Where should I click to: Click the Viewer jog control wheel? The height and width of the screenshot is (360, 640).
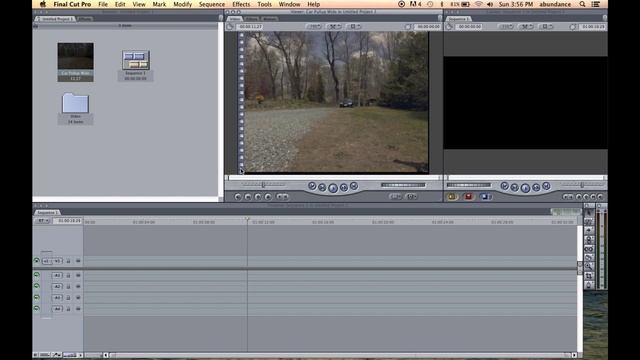click(x=403, y=185)
